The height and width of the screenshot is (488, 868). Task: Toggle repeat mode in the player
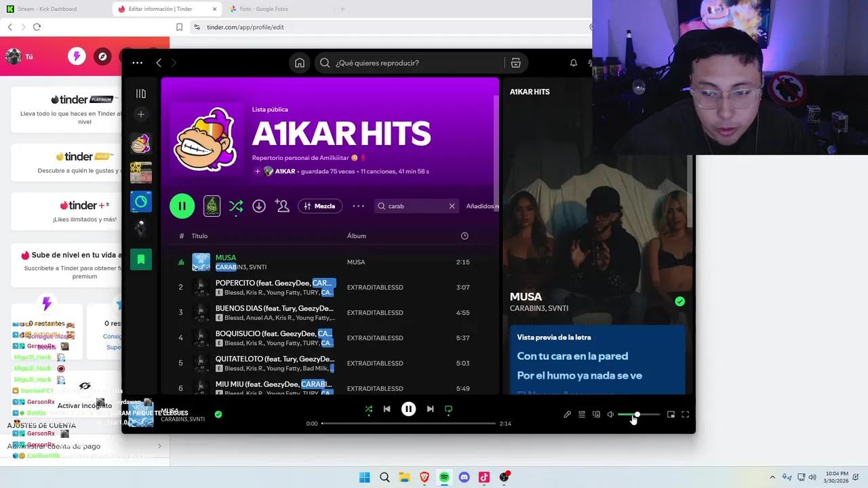[448, 409]
